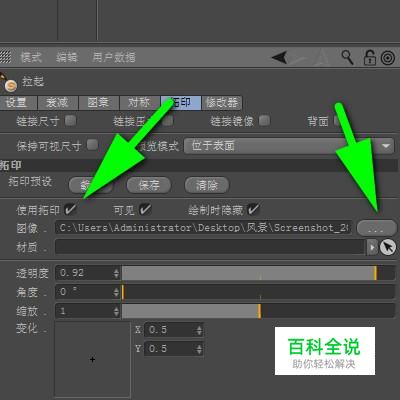Open the 编辑 menu
Image resolution: width=400 pixels, height=400 pixels.
(x=67, y=57)
